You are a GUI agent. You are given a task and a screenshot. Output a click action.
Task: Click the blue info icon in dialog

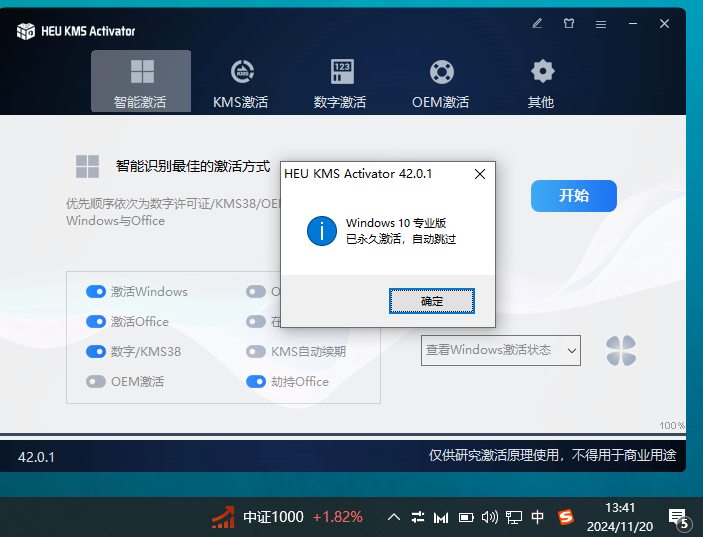click(321, 231)
